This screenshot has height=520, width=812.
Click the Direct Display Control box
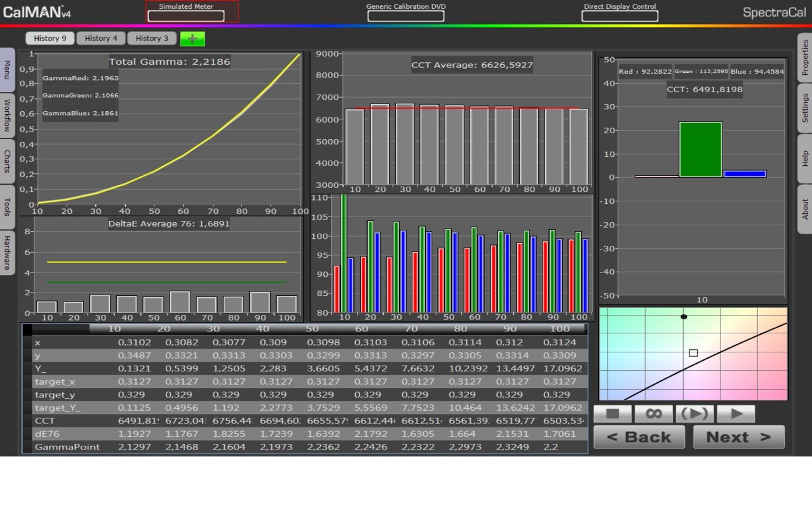(620, 16)
